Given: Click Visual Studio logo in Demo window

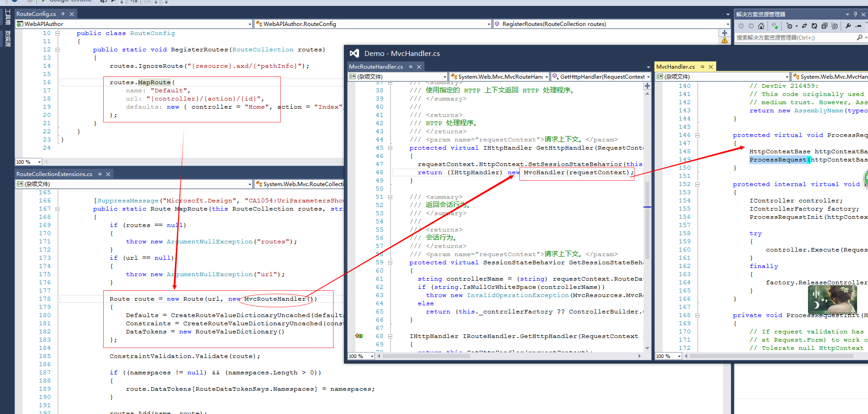Looking at the screenshot, I should 354,53.
